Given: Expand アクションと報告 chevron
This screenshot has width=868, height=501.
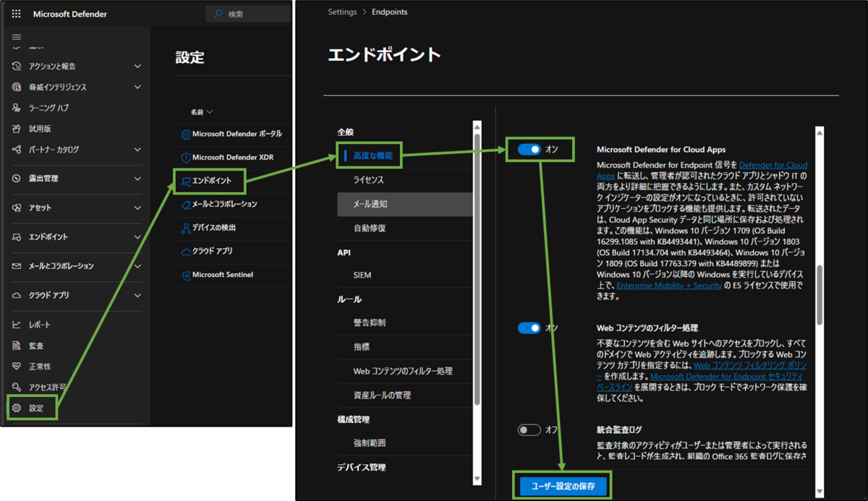Looking at the screenshot, I should point(137,67).
